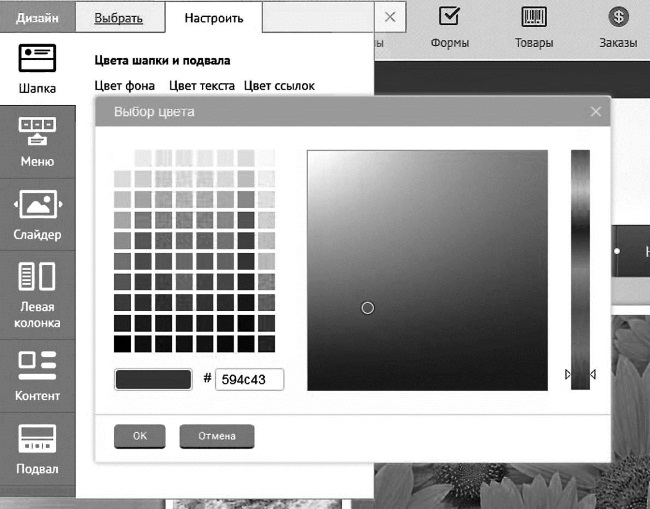Pick the first swatch of second palette row

click(122, 179)
